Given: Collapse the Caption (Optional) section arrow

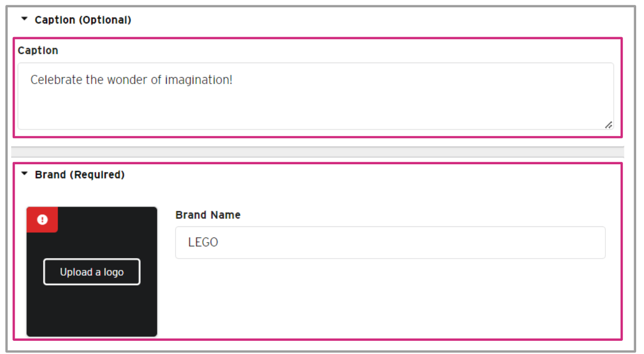Looking at the screenshot, I should pyautogui.click(x=24, y=20).
